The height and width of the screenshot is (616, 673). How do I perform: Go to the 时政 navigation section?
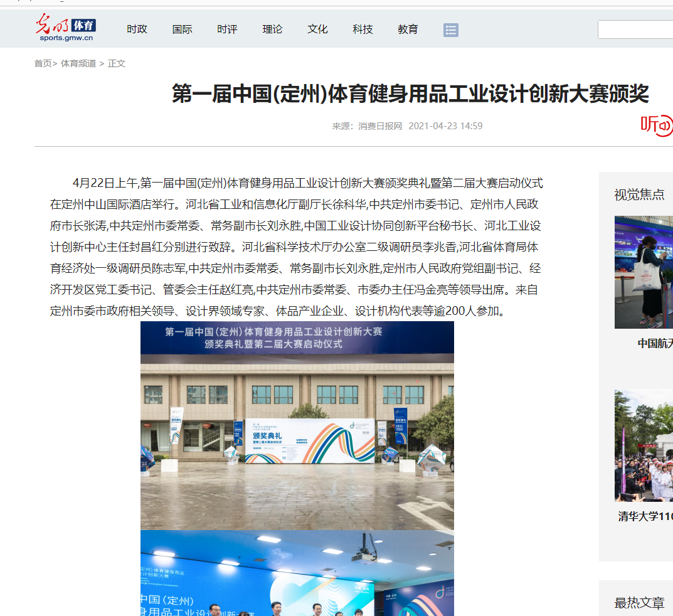tap(137, 29)
